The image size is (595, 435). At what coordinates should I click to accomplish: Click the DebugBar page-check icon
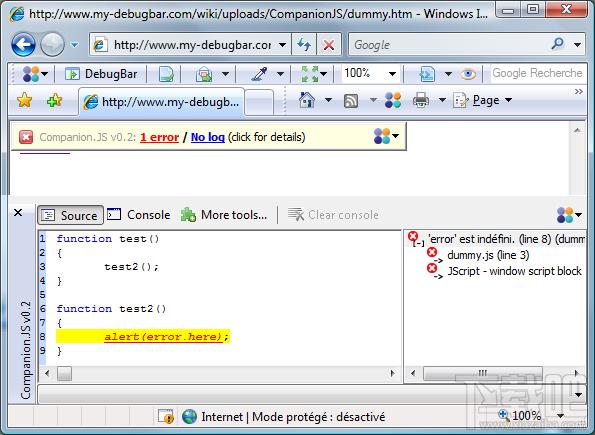[x=166, y=74]
